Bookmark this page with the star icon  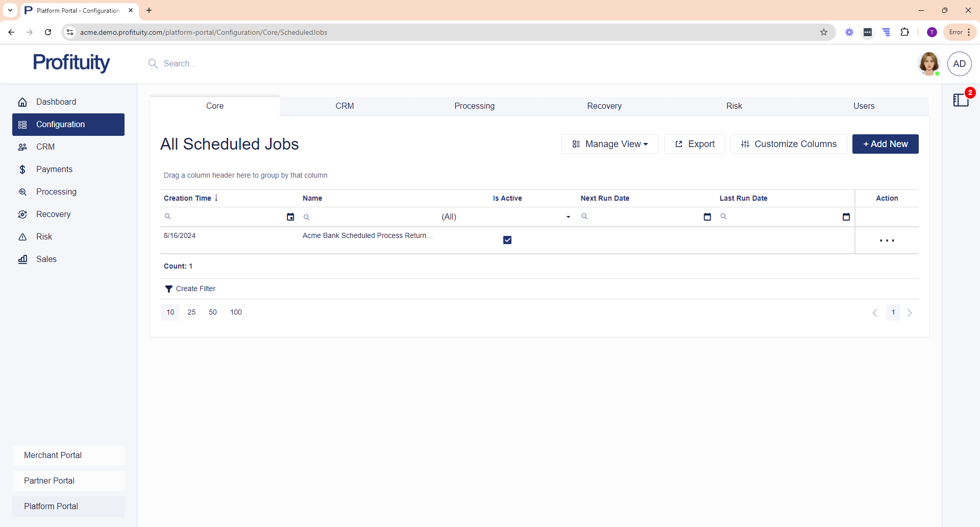824,32
